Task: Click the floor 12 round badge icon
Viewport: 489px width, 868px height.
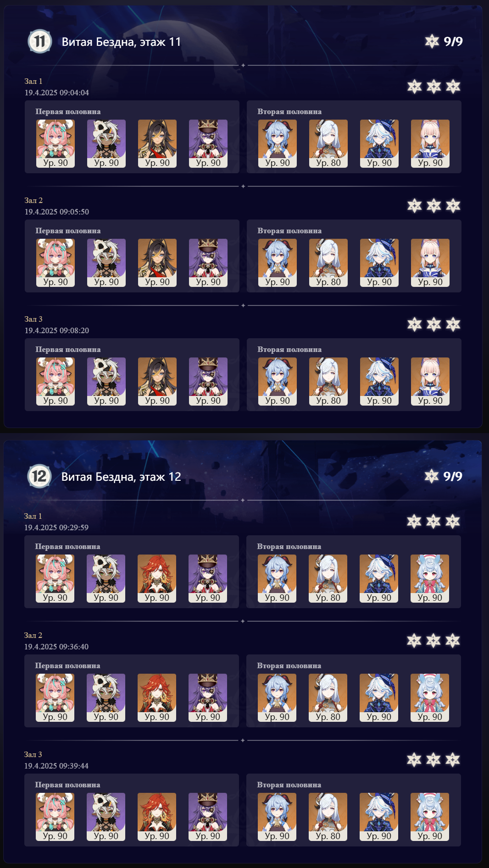Action: tap(39, 476)
